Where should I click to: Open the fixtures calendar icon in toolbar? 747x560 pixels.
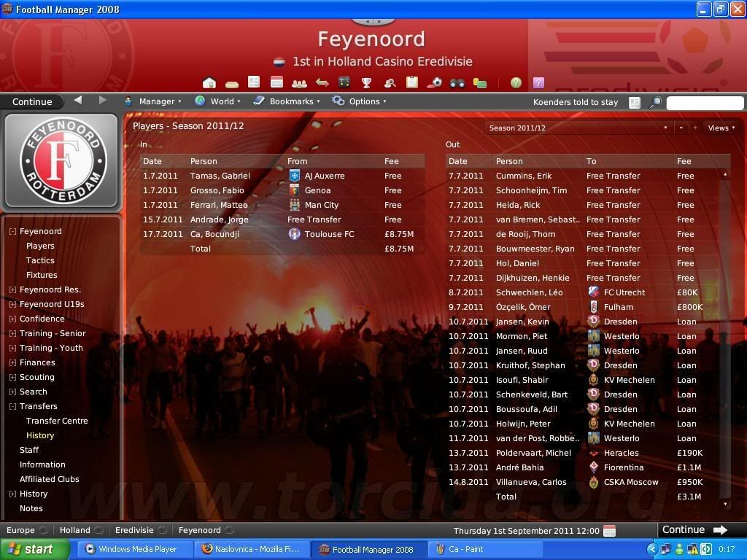point(276,82)
